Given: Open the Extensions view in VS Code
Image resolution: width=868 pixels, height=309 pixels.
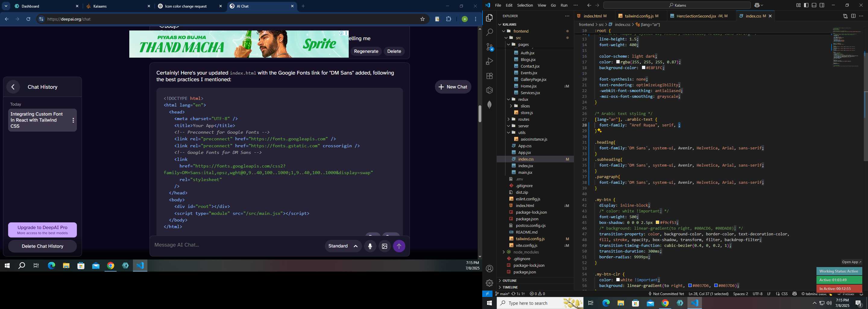Looking at the screenshot, I should (x=489, y=76).
